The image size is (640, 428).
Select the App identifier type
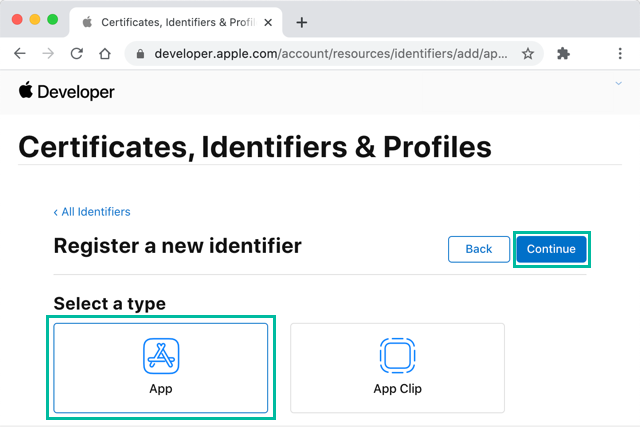coord(161,368)
